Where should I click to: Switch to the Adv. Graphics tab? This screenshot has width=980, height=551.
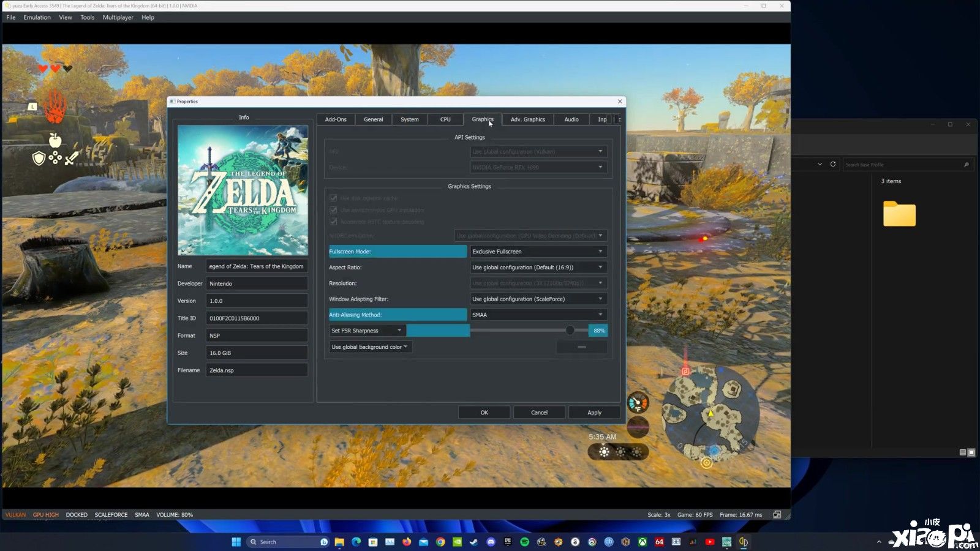click(527, 119)
